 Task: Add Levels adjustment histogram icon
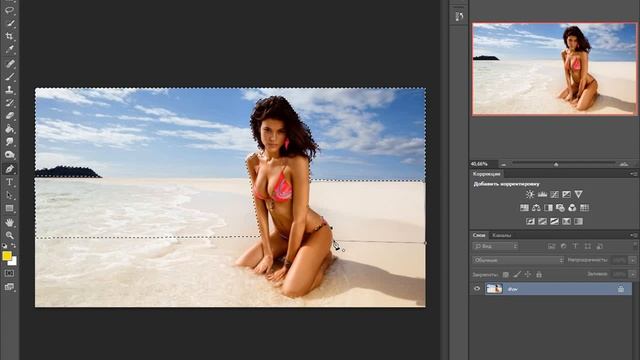[x=542, y=194]
